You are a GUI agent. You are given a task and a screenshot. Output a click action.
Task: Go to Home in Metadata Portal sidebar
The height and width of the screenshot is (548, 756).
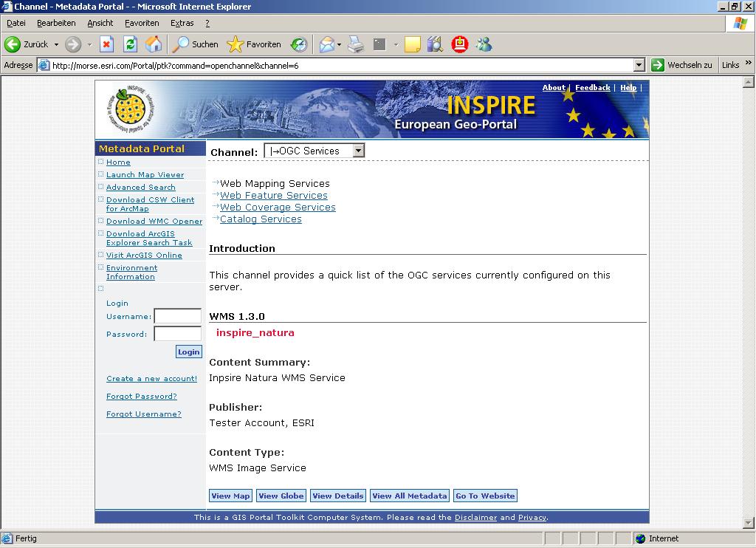click(118, 162)
